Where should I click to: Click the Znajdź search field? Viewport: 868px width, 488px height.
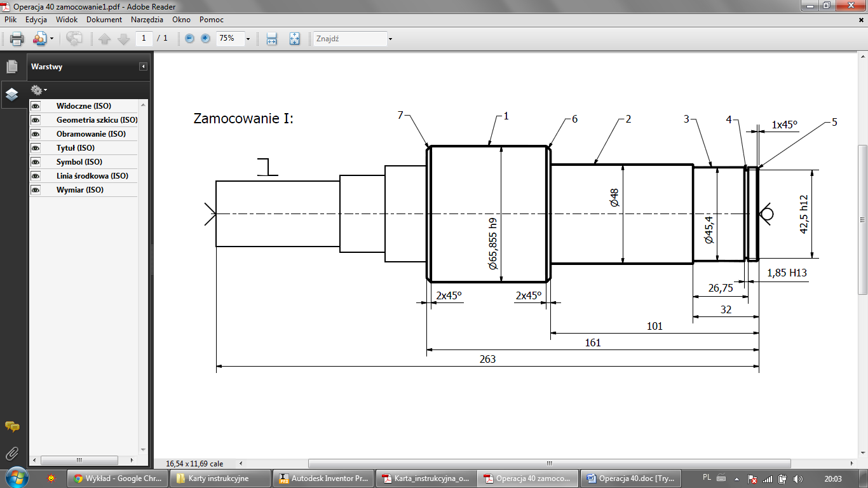click(x=349, y=39)
